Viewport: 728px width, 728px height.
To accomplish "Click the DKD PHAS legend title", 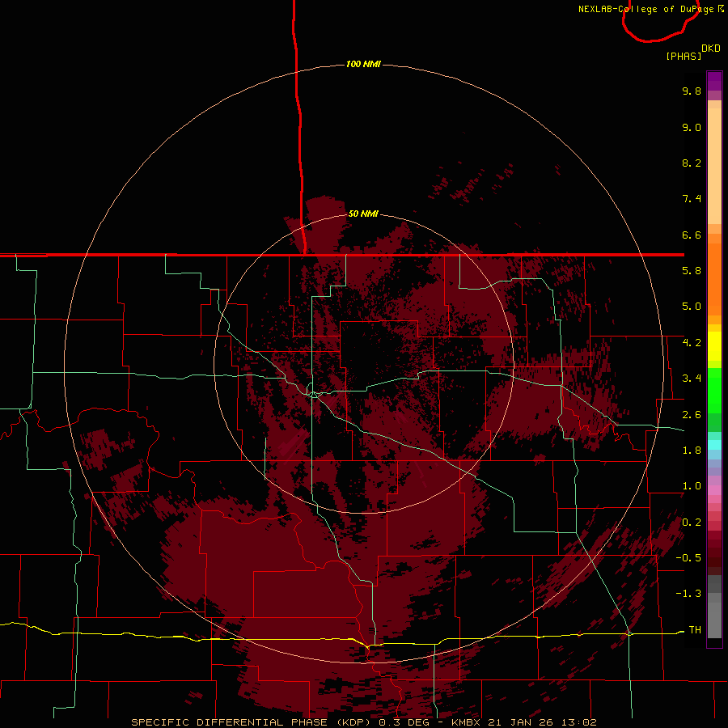I will (692, 52).
